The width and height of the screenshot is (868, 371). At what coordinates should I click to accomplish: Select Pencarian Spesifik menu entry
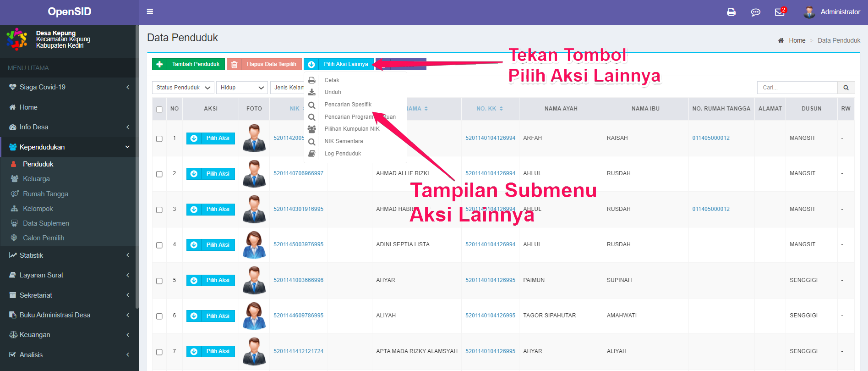coord(348,105)
